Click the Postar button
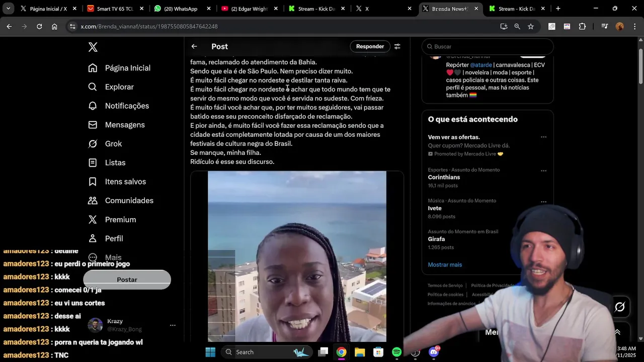The image size is (644, 362). tap(127, 280)
